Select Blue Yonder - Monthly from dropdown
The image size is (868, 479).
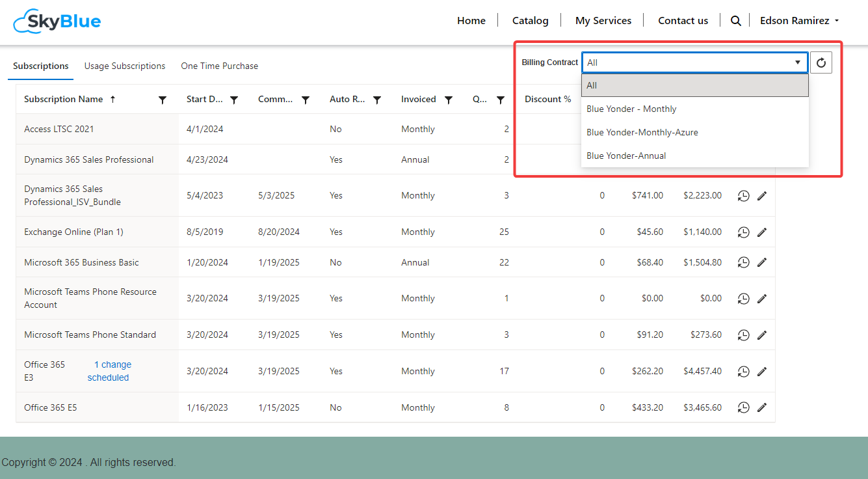pos(631,109)
